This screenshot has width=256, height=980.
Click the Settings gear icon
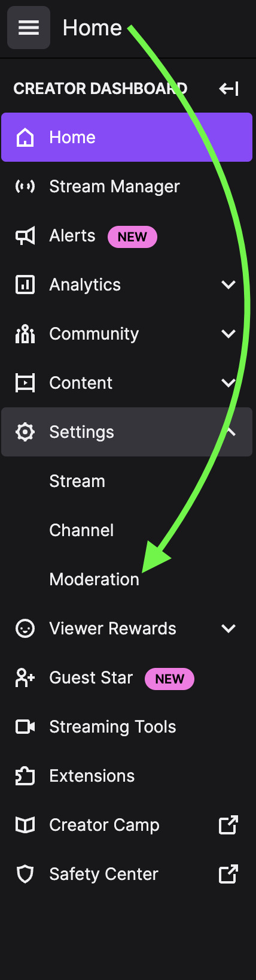coord(25,432)
